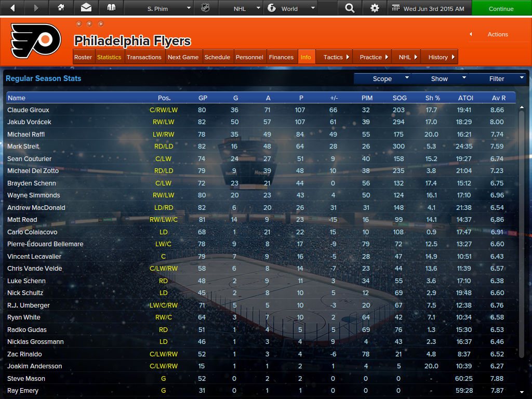Sort by the +/- column header
The height and width of the screenshot is (399, 532).
pyautogui.click(x=334, y=98)
